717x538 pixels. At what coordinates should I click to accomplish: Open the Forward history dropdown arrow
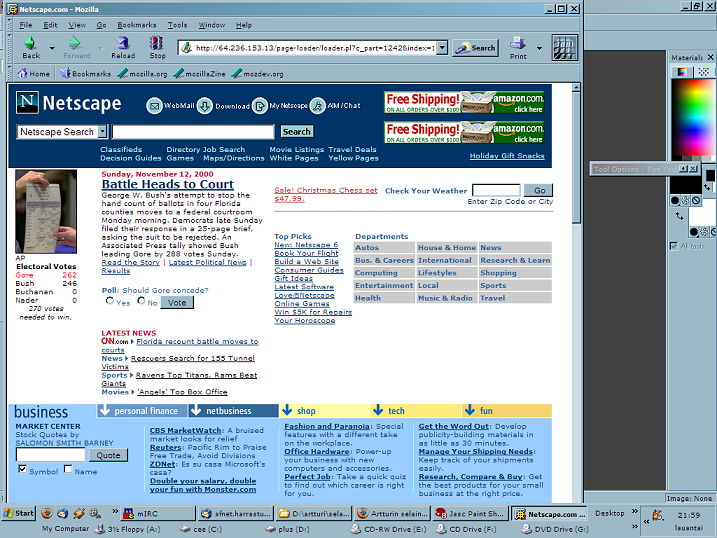click(100, 48)
